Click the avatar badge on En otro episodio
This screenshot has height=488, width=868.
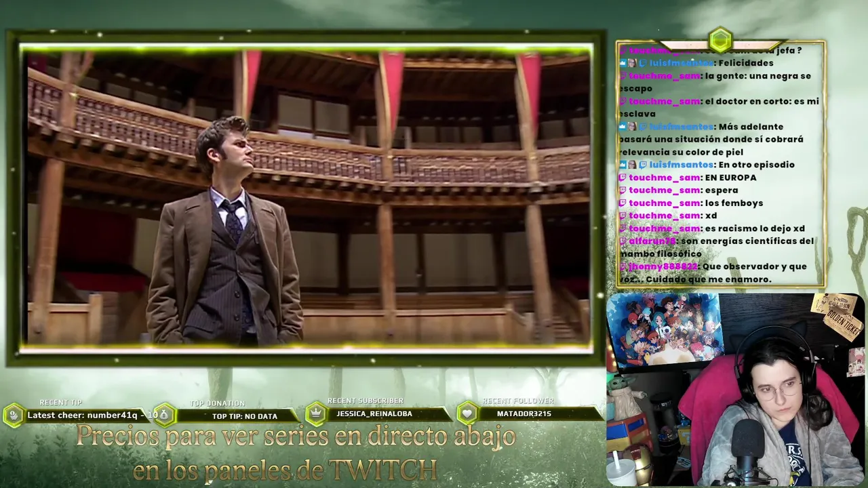pos(633,165)
